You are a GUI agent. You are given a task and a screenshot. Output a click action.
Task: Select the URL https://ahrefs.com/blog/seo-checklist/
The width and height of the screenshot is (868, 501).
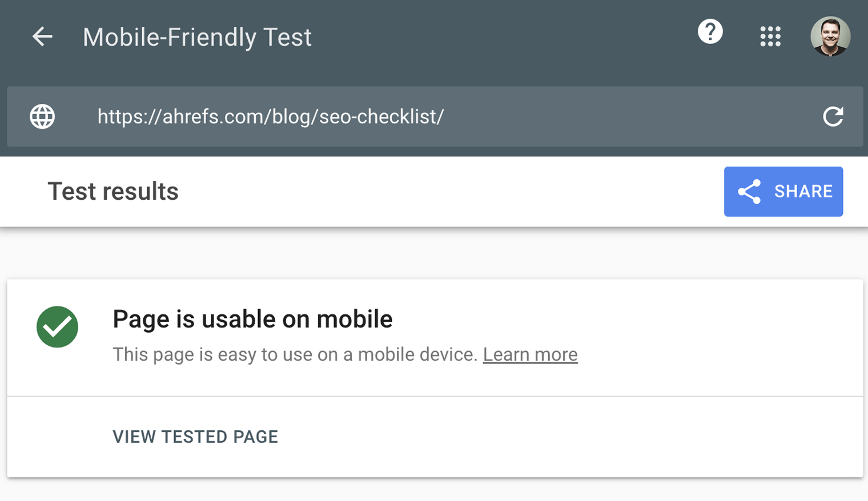(270, 117)
